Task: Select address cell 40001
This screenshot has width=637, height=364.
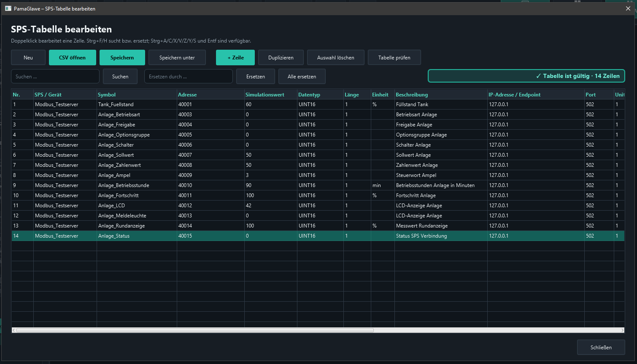Action: (211, 104)
